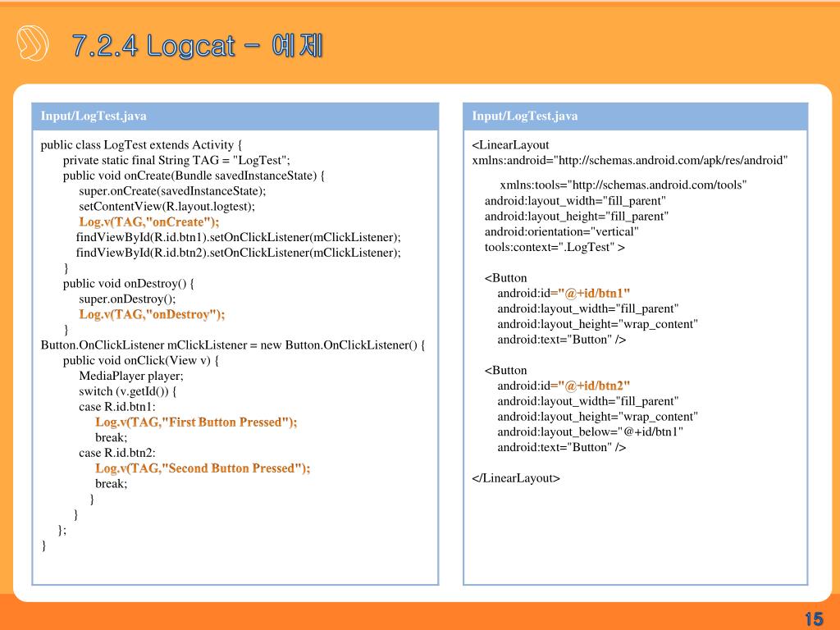Select the "Second Button Pressed" log statement

203,468
